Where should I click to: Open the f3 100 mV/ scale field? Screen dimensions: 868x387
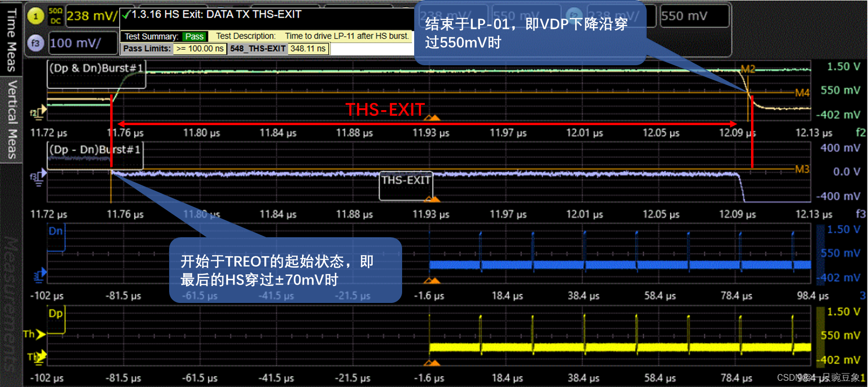(x=84, y=43)
